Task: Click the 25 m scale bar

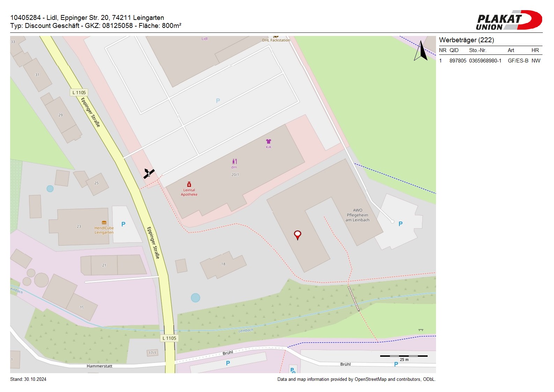Action: (x=404, y=356)
